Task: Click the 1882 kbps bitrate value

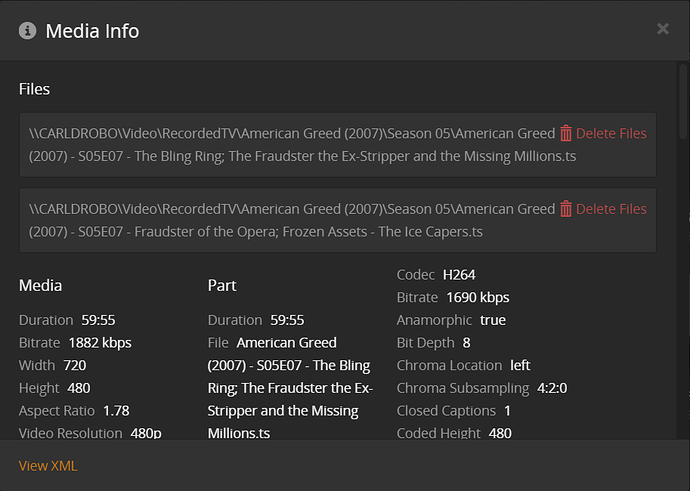Action: [106, 343]
